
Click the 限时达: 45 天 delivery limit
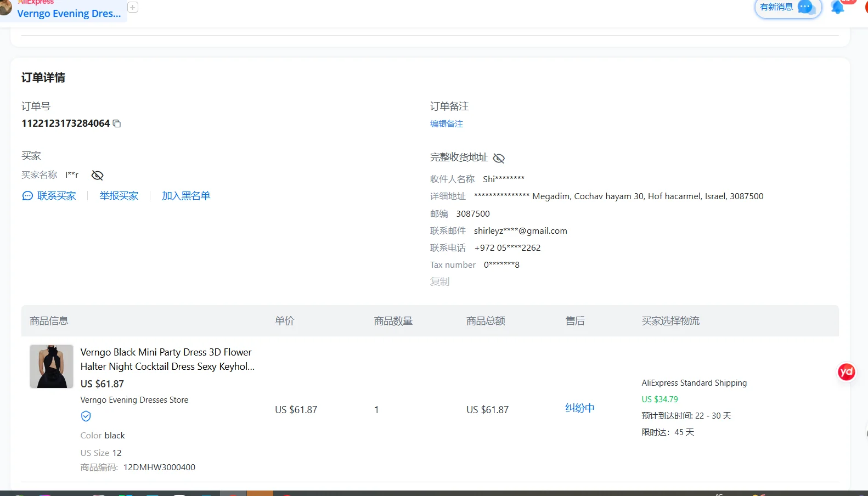[x=668, y=432]
